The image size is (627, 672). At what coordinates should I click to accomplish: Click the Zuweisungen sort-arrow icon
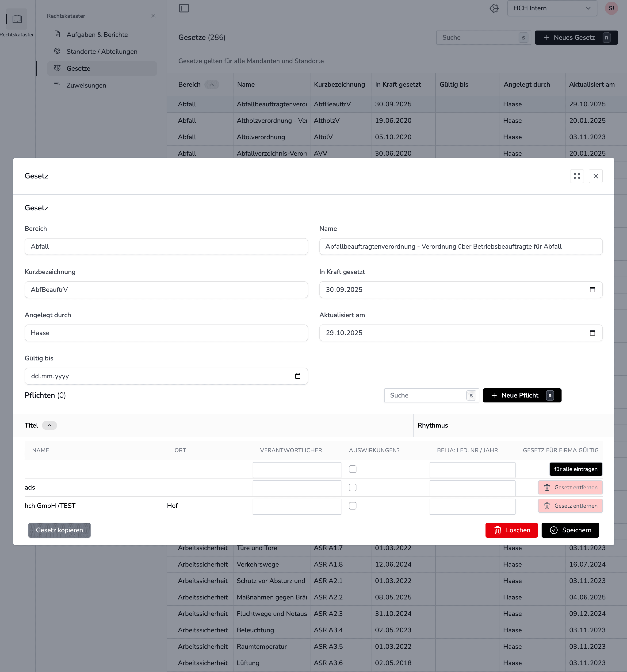pos(57,85)
